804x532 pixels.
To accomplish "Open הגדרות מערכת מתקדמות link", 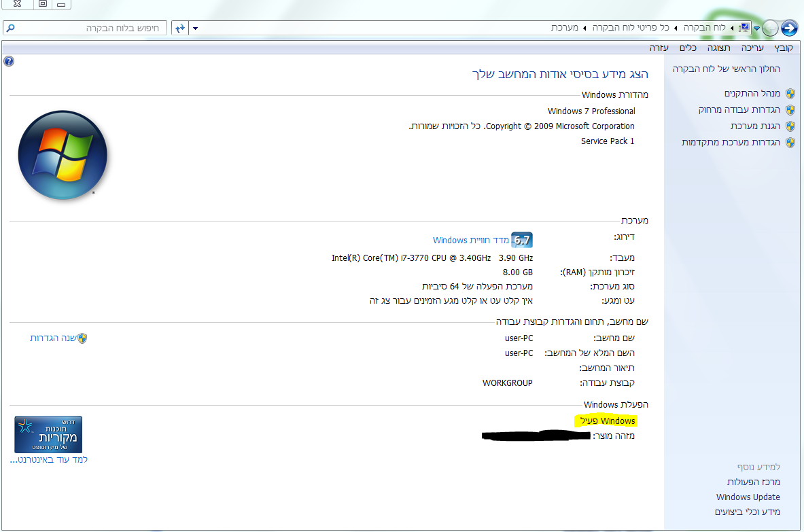I will pos(731,142).
